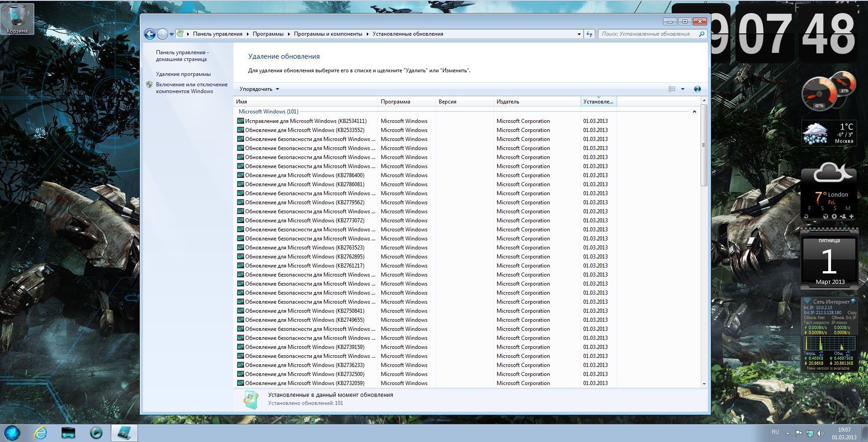Click the Control Panel icon in address bar
This screenshot has width=868, height=442.
pyautogui.click(x=180, y=34)
